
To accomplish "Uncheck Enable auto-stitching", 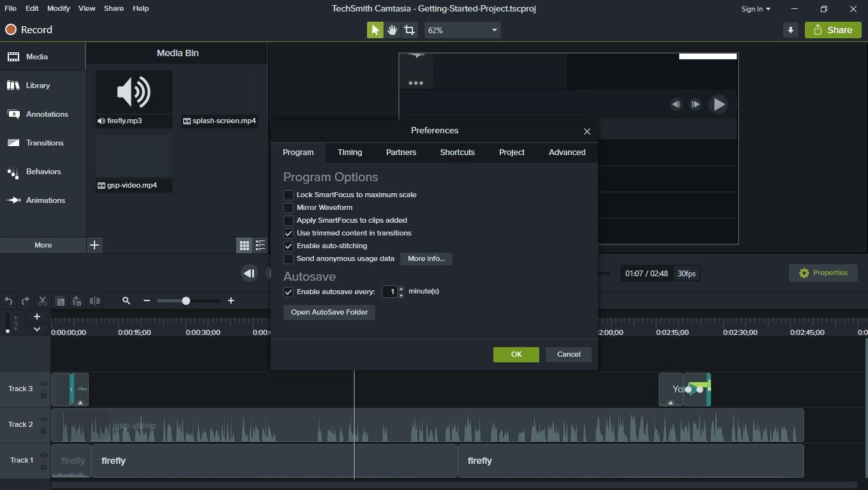I will click(x=288, y=246).
